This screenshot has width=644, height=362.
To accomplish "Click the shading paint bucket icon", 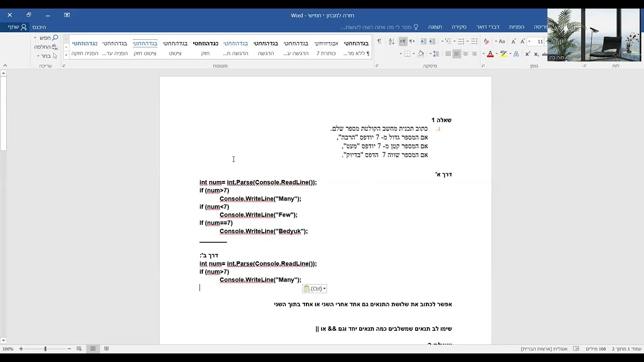I will 421,54.
